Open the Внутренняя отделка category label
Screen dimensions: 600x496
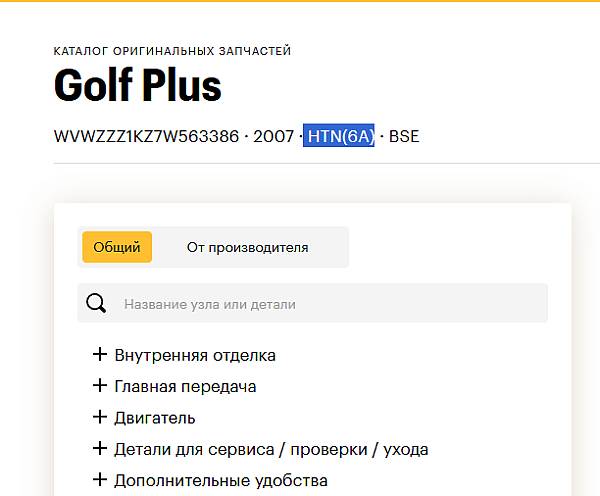[195, 355]
